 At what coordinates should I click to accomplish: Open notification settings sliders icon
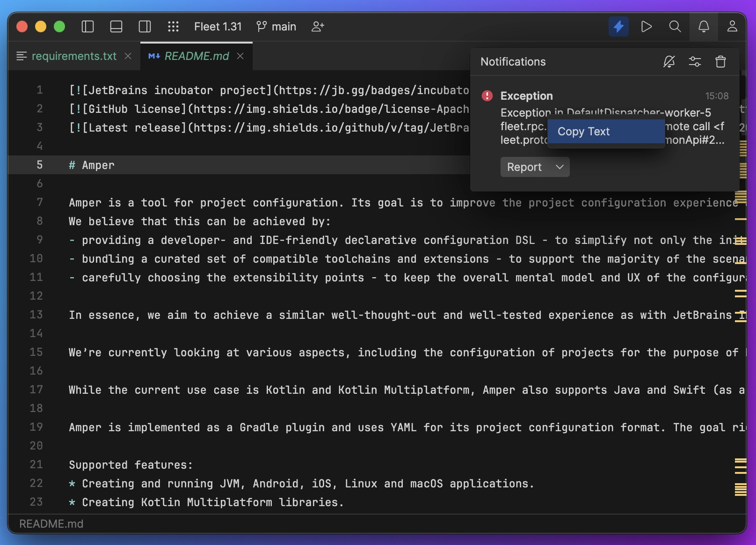(x=695, y=62)
